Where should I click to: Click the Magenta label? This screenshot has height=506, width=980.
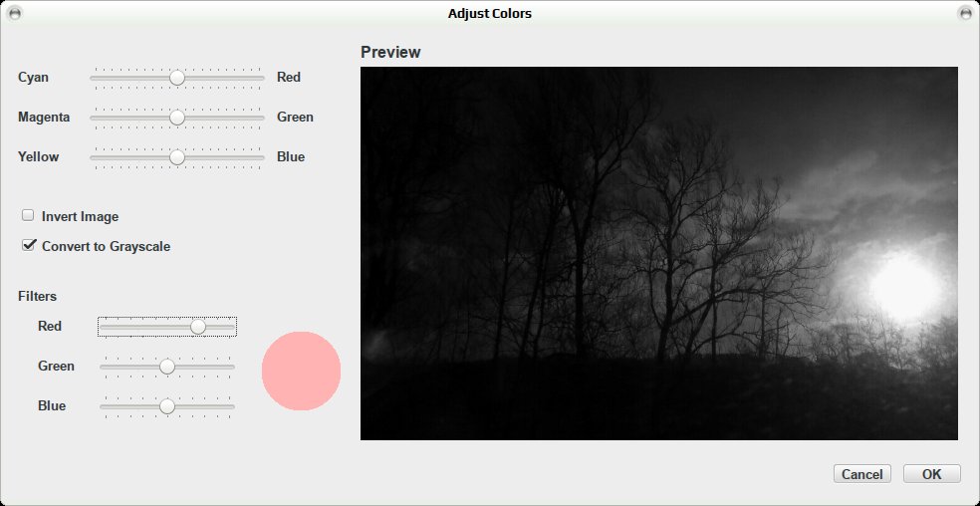[44, 118]
